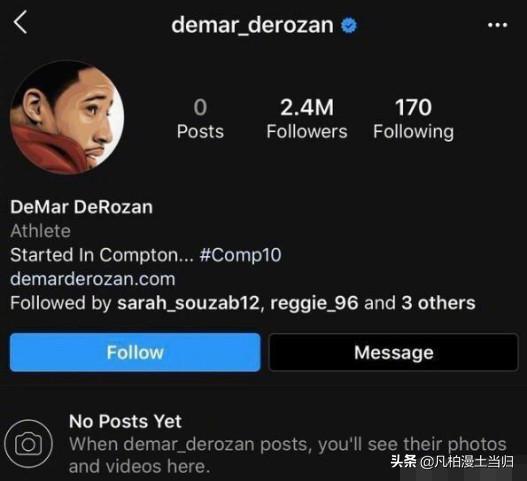This screenshot has height=481, width=527.
Task: Tap the No Posts Yet heading
Action: [x=125, y=421]
